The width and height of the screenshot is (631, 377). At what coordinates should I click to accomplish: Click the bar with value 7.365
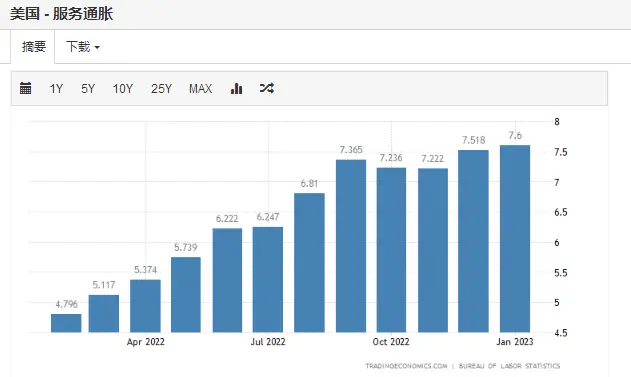[x=351, y=246]
